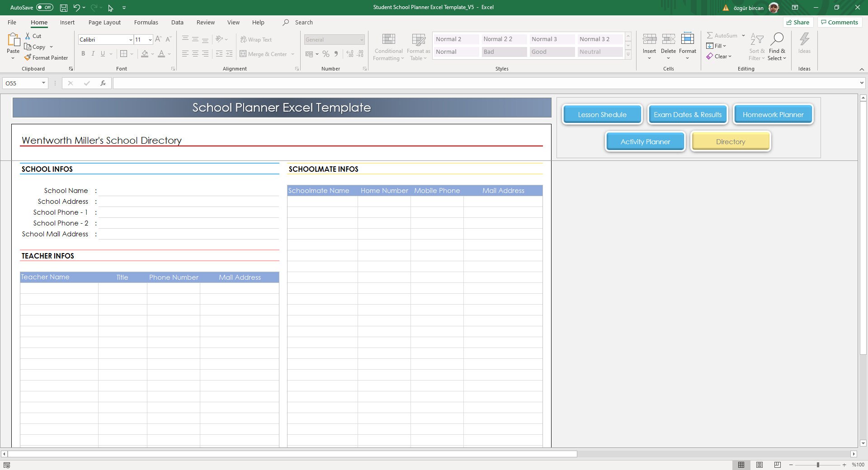Screen dimensions: 868x470
Task: Toggle underline formatting
Action: pos(103,54)
